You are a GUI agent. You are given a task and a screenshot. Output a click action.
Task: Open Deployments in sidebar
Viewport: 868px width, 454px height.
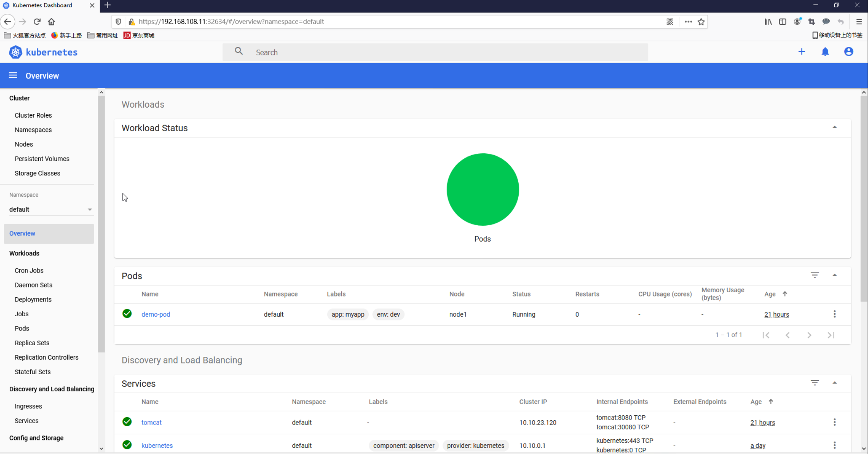point(33,299)
